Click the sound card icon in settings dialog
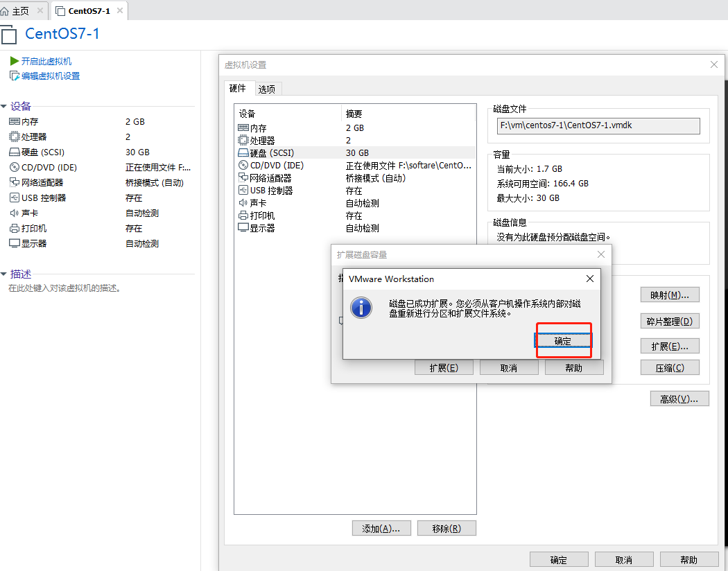This screenshot has height=571, width=728. coord(243,203)
